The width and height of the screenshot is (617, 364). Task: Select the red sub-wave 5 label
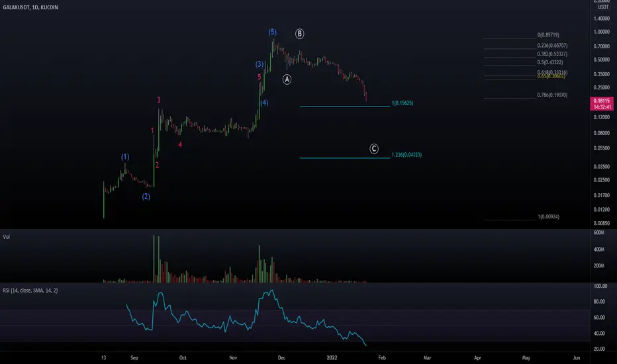pyautogui.click(x=260, y=77)
